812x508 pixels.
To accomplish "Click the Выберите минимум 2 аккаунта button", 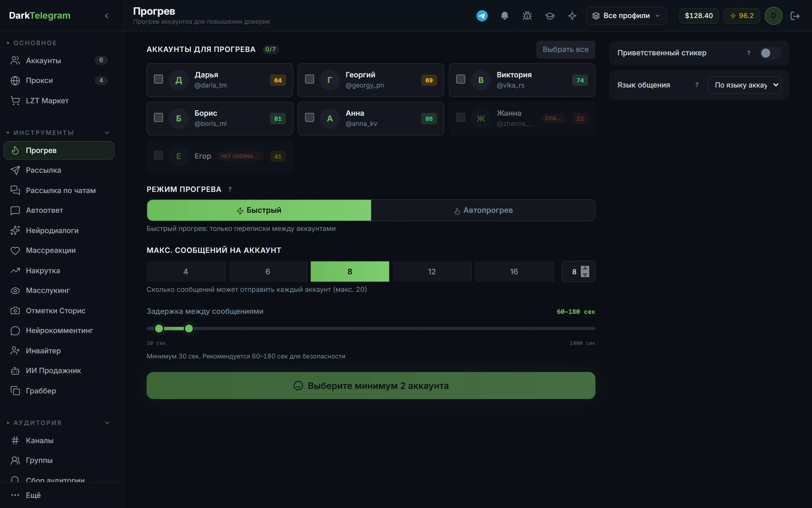I will [371, 386].
